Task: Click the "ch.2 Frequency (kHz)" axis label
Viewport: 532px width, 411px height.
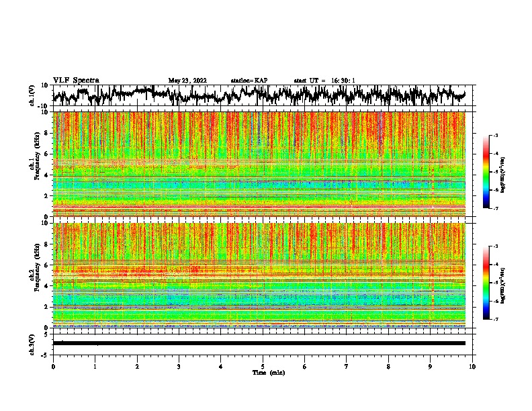Action: click(36, 267)
